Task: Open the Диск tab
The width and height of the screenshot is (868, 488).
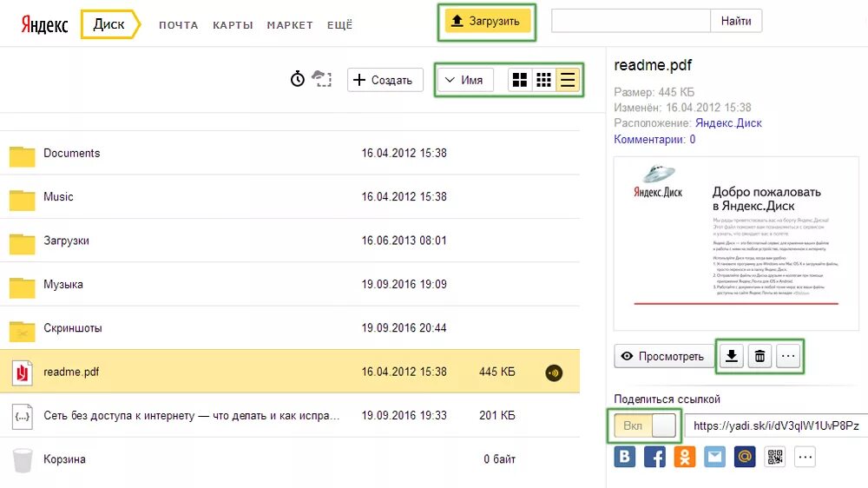Action: coord(109,24)
